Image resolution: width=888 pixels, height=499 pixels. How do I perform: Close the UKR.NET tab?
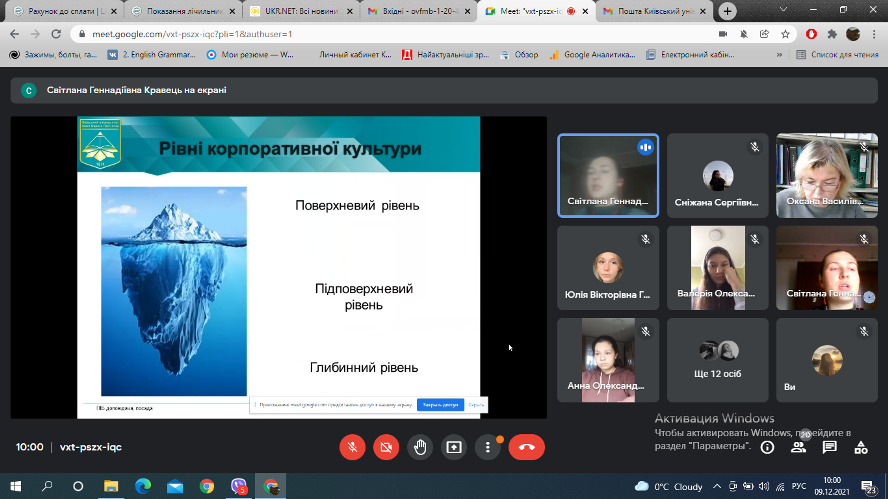point(349,11)
